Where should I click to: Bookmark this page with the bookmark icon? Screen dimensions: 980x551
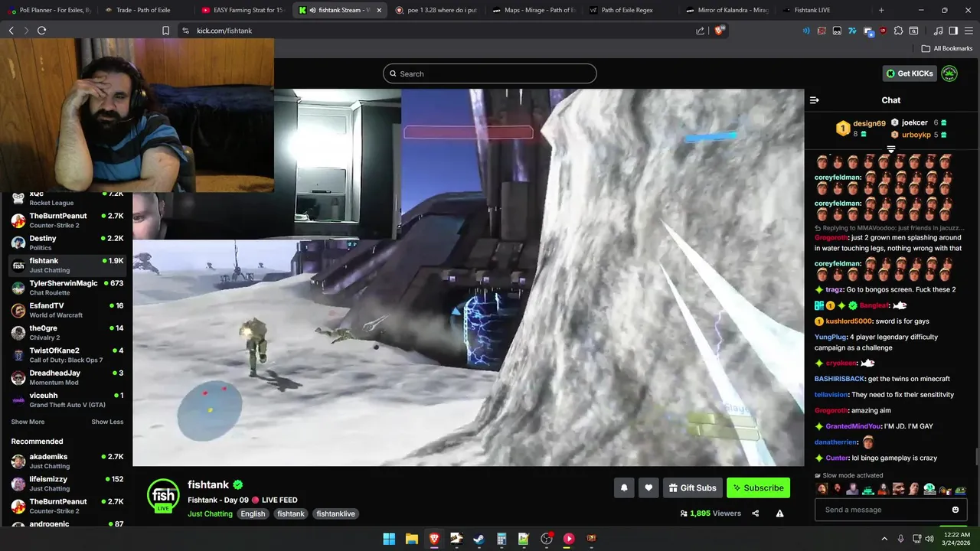(x=165, y=31)
